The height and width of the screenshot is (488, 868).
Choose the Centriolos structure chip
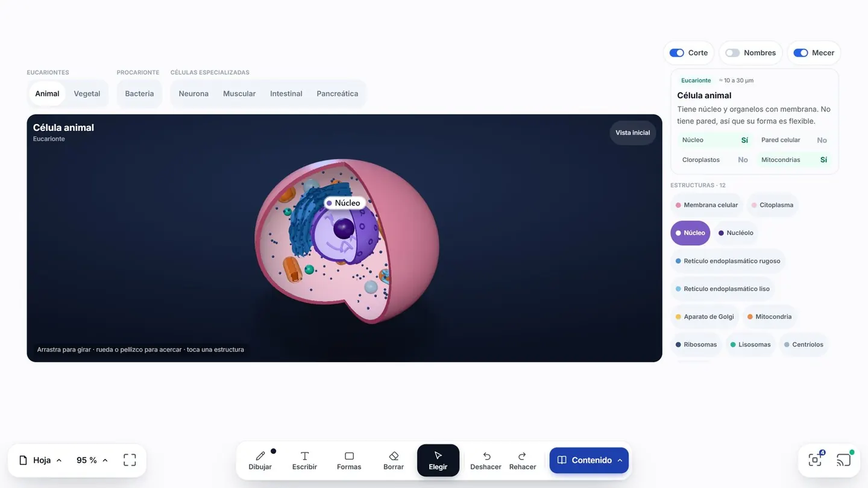(804, 345)
